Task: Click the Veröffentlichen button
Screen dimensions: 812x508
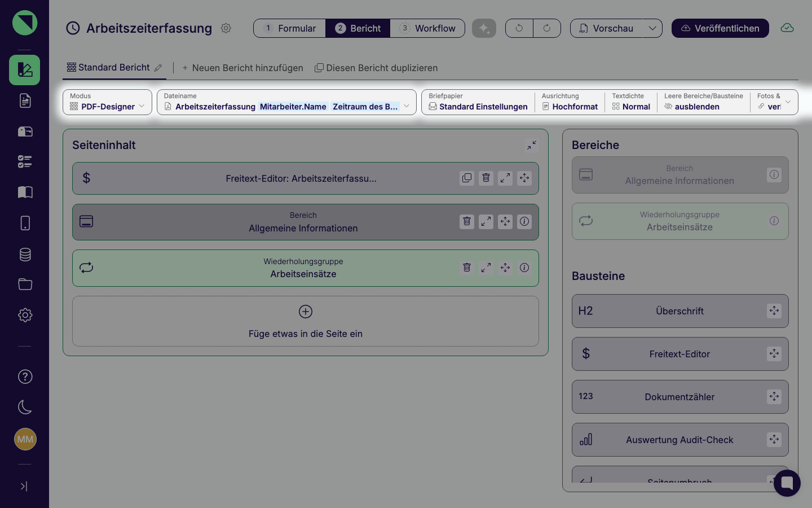Action: (x=720, y=28)
